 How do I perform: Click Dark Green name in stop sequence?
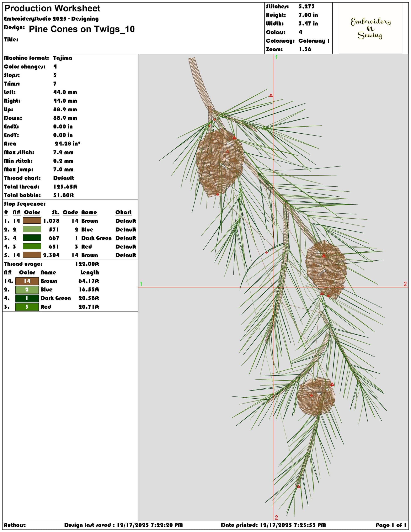coord(96,238)
